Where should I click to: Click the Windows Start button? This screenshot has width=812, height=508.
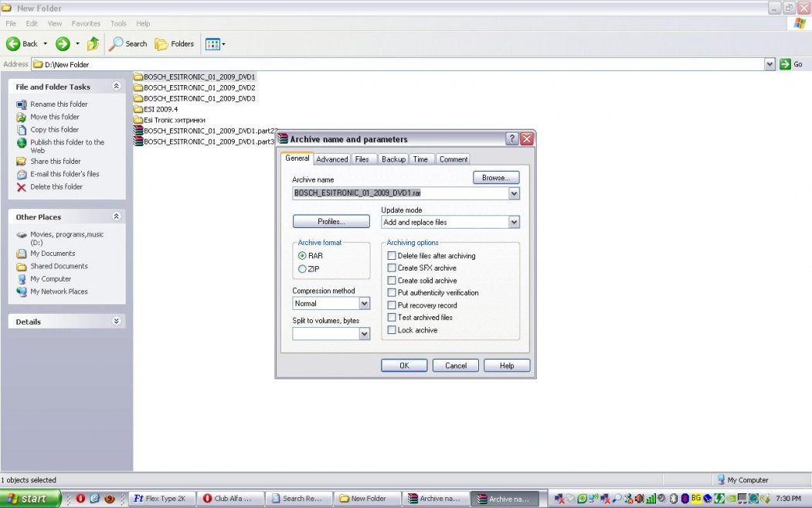31,499
